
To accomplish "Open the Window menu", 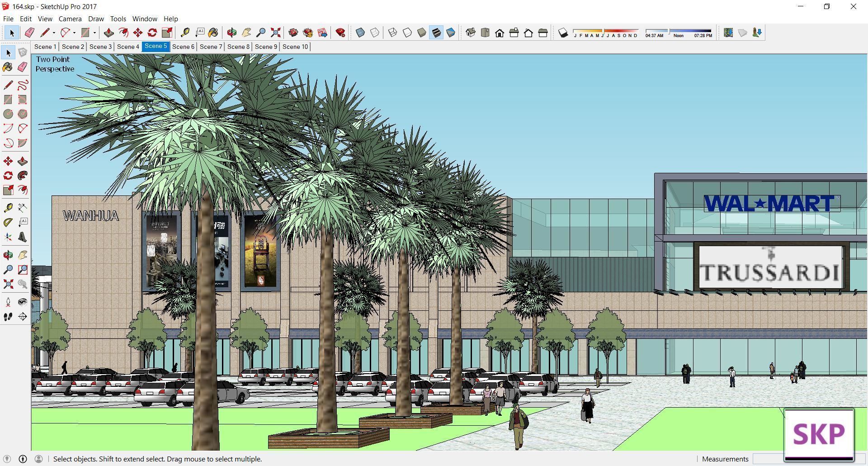I will coord(145,19).
